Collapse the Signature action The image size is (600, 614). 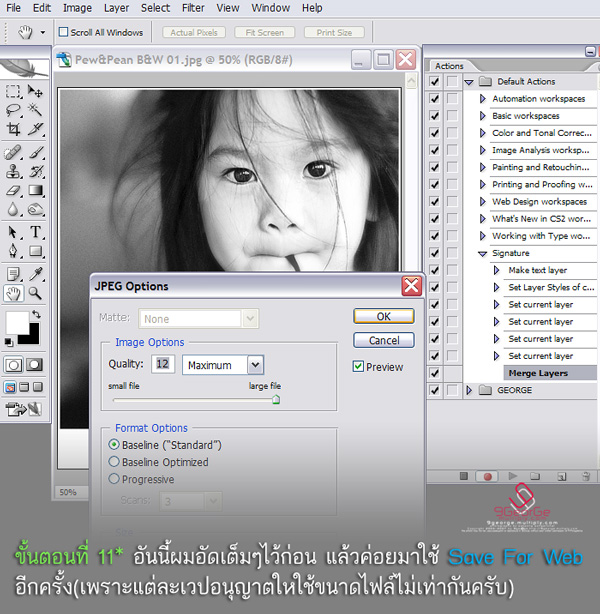(483, 253)
